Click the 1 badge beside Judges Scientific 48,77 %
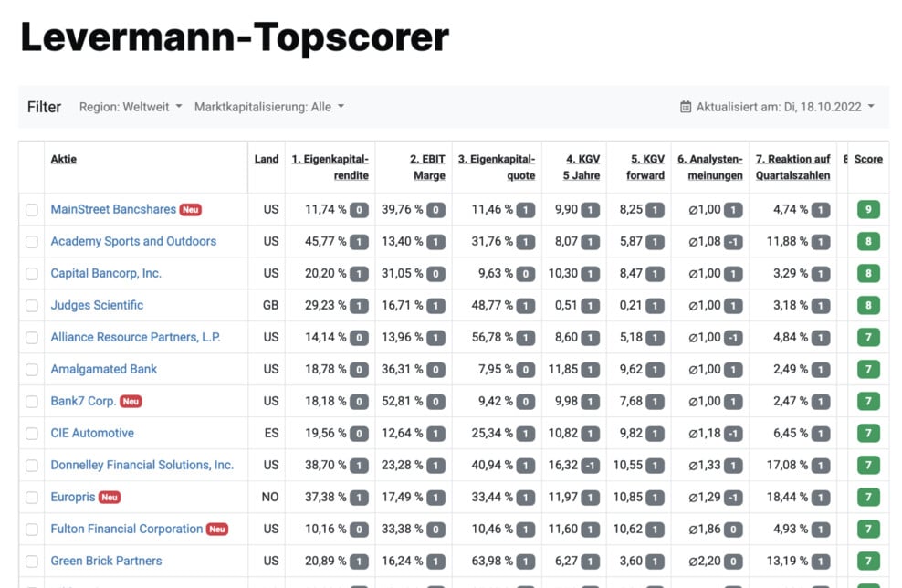This screenshot has width=902, height=588. click(525, 306)
